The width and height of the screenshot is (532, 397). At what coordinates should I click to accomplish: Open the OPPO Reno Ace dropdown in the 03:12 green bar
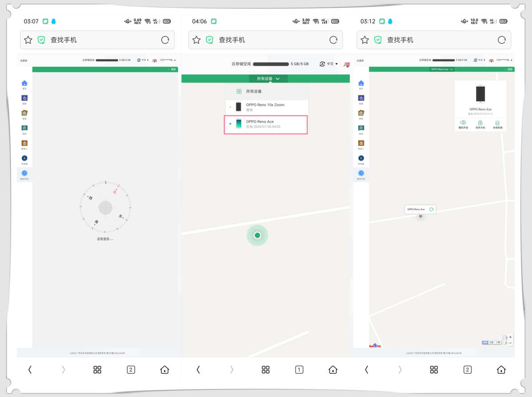point(442,69)
